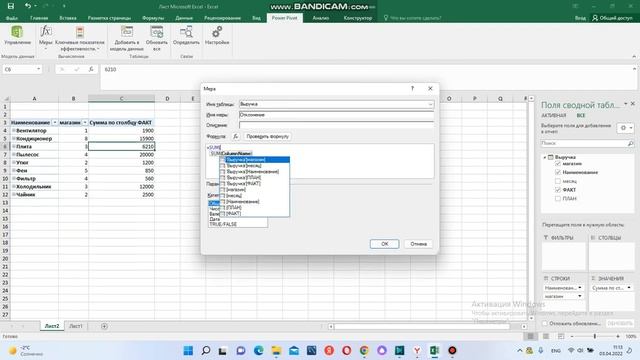Open pivot field pane options arrow

[625, 104]
